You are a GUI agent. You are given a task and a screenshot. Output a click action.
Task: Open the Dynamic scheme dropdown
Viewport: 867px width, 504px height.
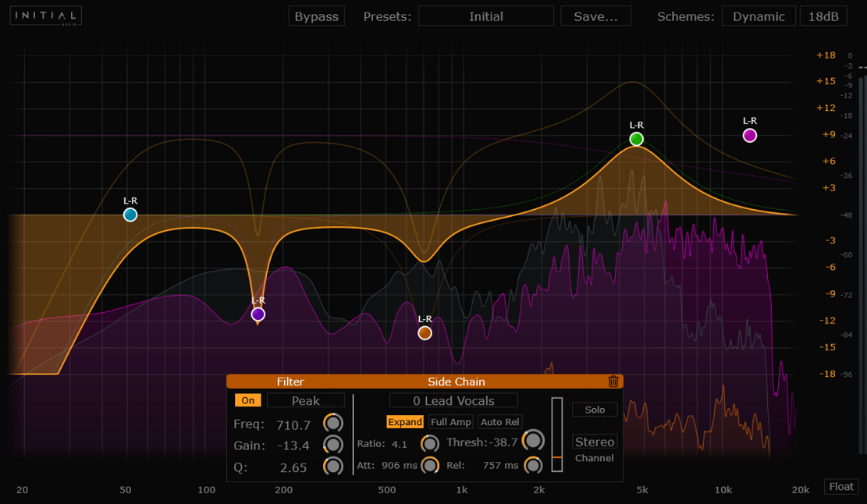(759, 16)
